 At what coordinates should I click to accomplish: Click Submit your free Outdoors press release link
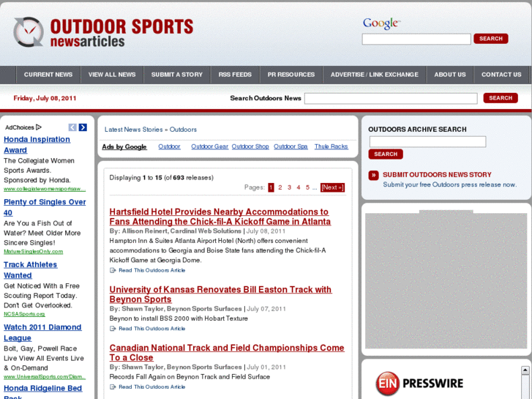pos(450,184)
